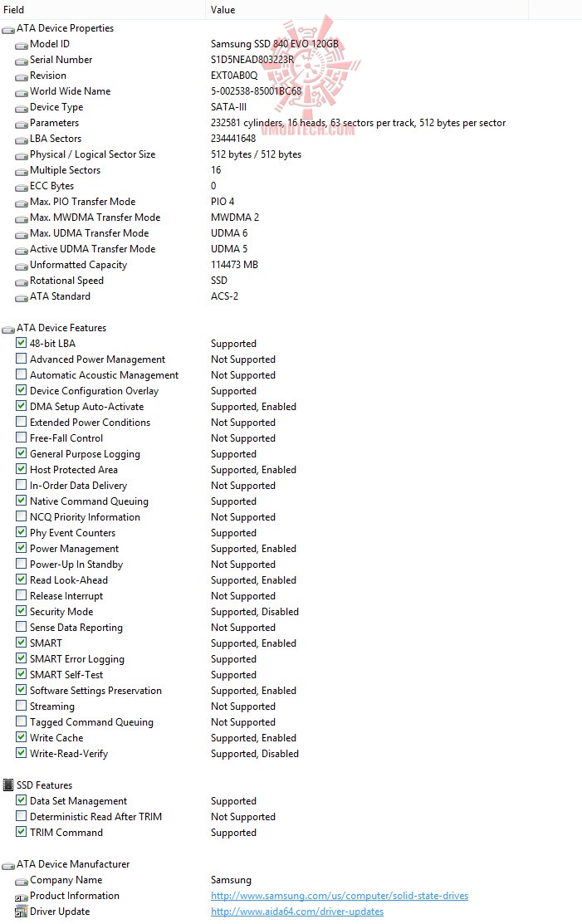Click the Driver Update row icon

[x=22, y=912]
